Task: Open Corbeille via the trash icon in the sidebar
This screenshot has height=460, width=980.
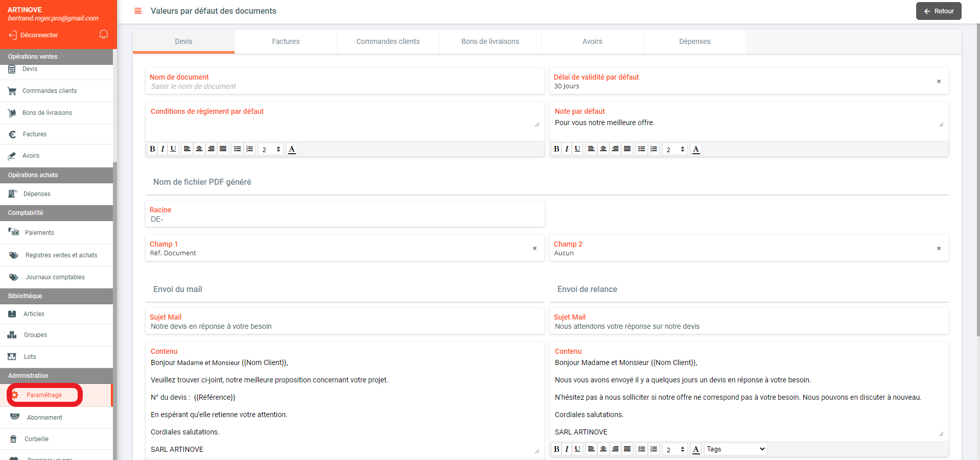Action: [x=13, y=439]
